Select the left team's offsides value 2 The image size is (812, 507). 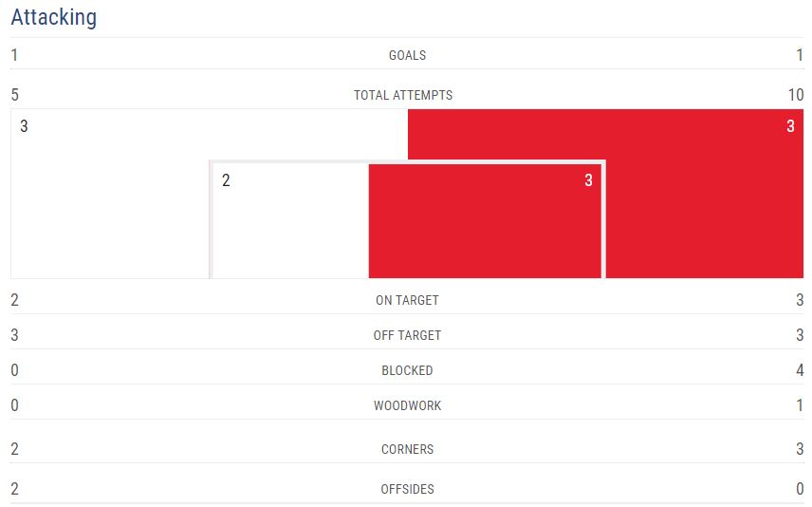click(x=15, y=489)
